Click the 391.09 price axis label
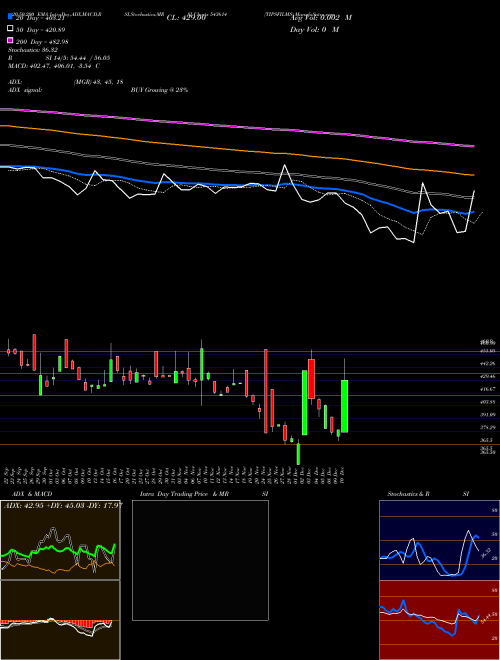Viewport: 500px width, 660px height. [x=487, y=415]
